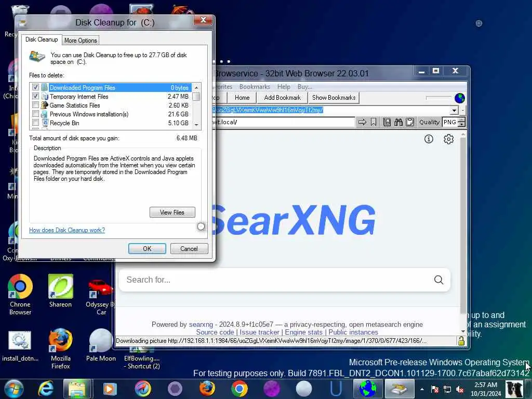
Task: Click the padlock icon in browser status bar
Action: (x=461, y=341)
